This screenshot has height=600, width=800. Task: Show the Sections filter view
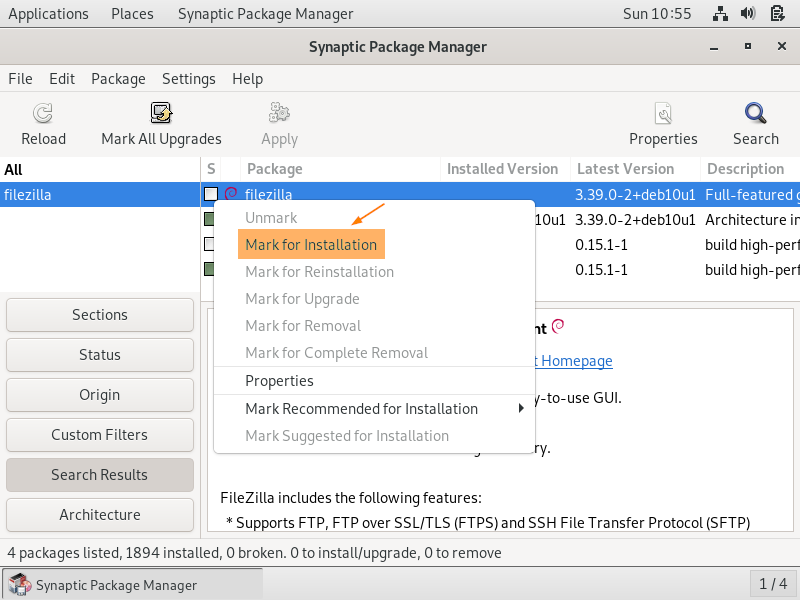point(100,315)
